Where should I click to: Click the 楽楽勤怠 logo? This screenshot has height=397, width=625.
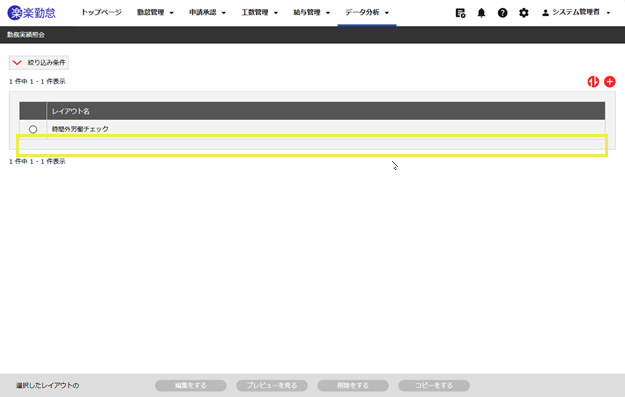coord(31,13)
